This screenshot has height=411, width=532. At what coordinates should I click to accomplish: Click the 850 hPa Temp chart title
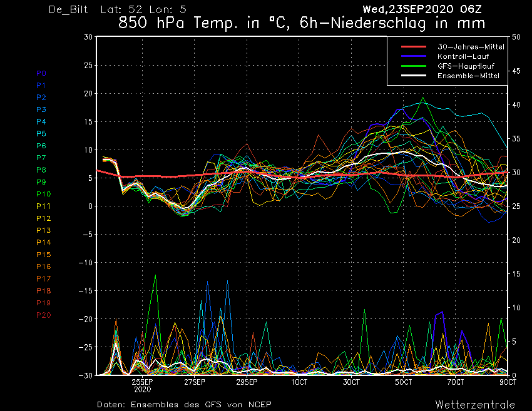coord(301,24)
